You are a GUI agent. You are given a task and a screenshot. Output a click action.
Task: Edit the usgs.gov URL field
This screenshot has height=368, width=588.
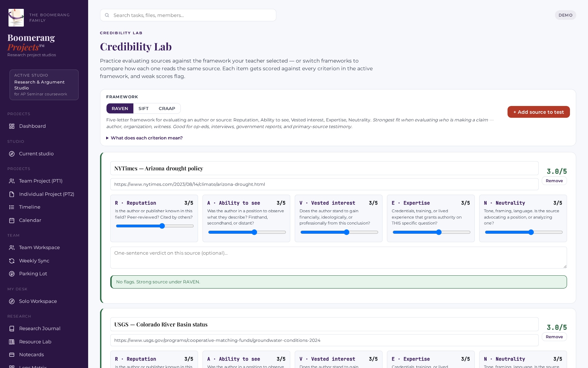(x=324, y=340)
